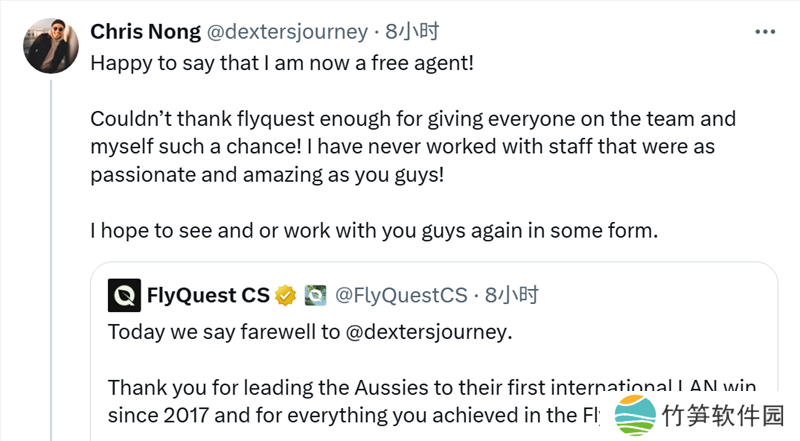Image resolution: width=800 pixels, height=441 pixels.
Task: Click the "I hope to see and or work" sentence
Action: (374, 231)
